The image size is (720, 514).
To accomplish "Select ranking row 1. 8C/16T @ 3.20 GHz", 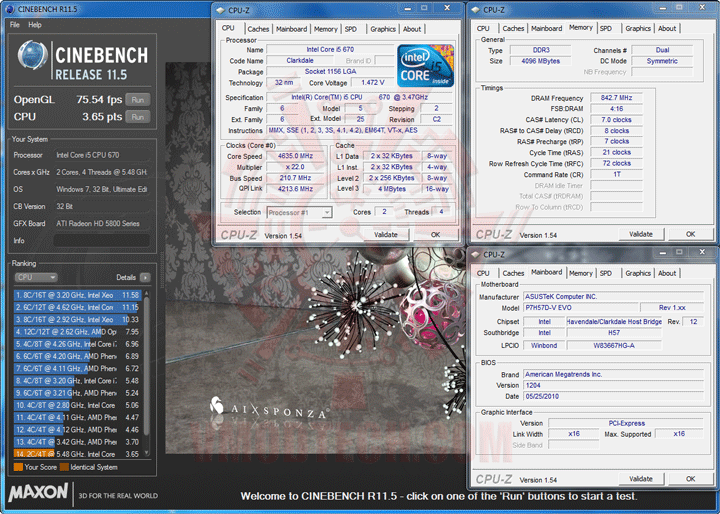I will [x=77, y=295].
